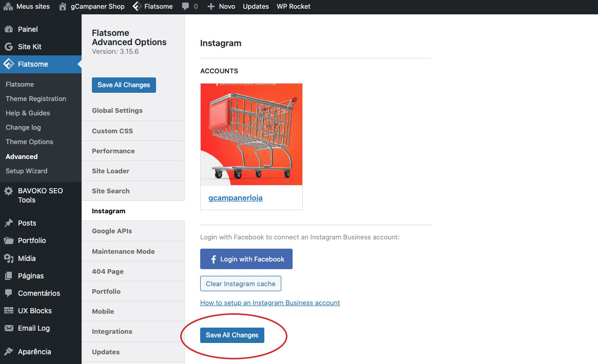Screen dimensions: 598x364
Task: Open the gCampaner Shop site menu
Action: pyautogui.click(x=92, y=7)
